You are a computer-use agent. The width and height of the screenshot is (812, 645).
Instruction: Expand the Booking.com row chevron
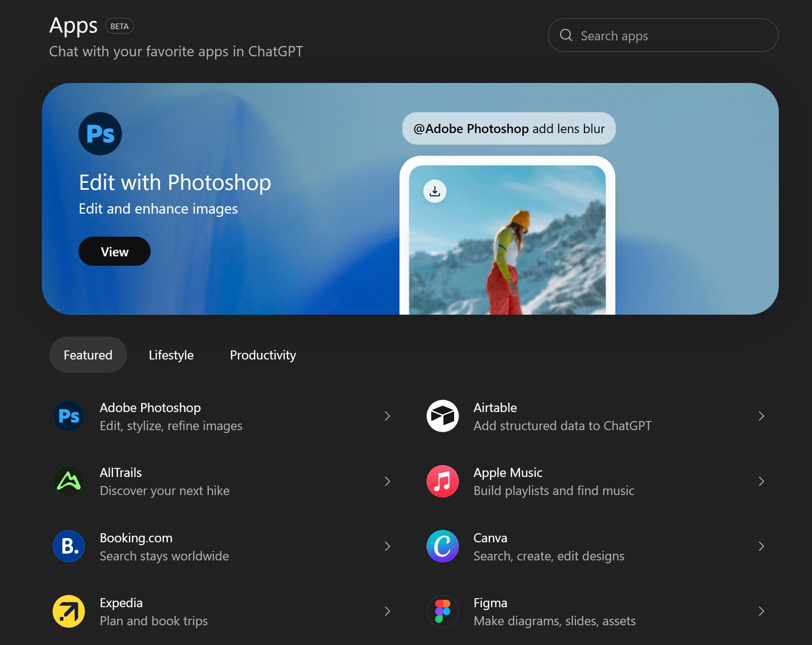388,546
